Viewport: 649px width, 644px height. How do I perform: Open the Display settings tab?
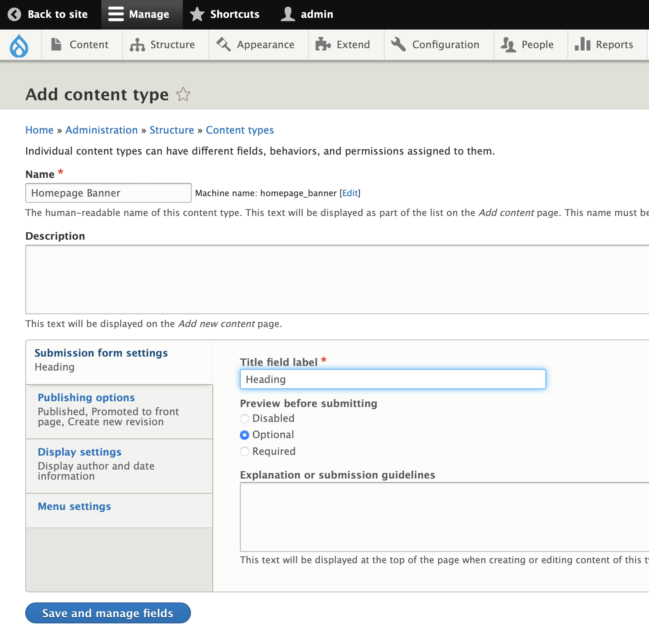119,466
